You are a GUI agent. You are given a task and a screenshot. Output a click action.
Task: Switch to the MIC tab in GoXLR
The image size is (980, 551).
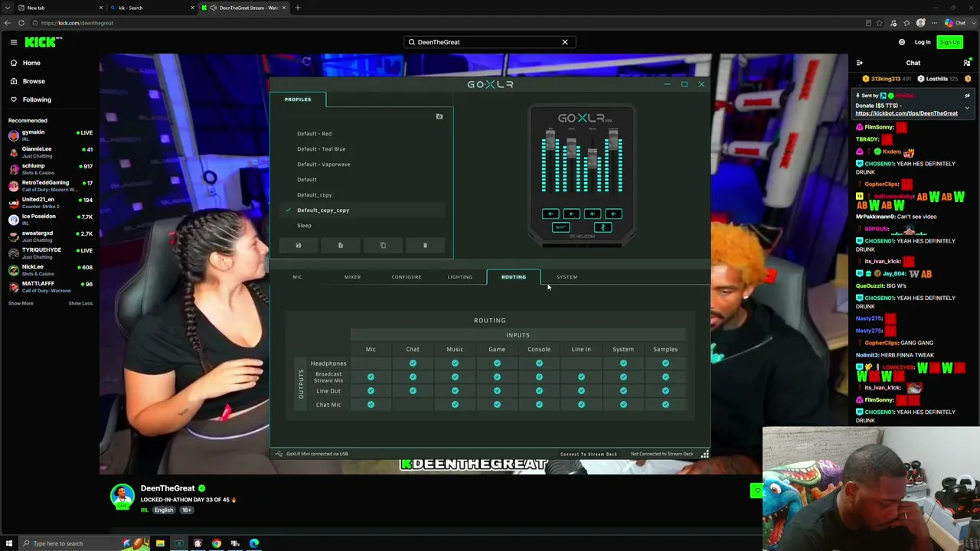click(x=297, y=277)
